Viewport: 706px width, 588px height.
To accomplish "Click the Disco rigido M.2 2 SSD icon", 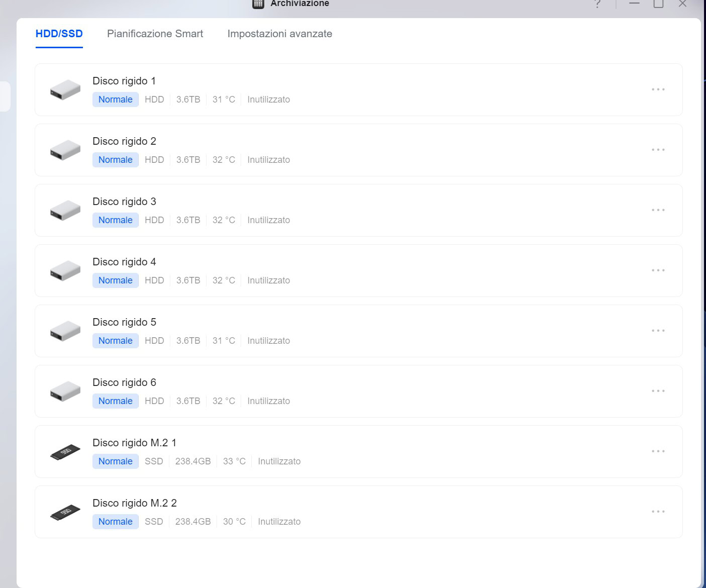I will pyautogui.click(x=65, y=512).
